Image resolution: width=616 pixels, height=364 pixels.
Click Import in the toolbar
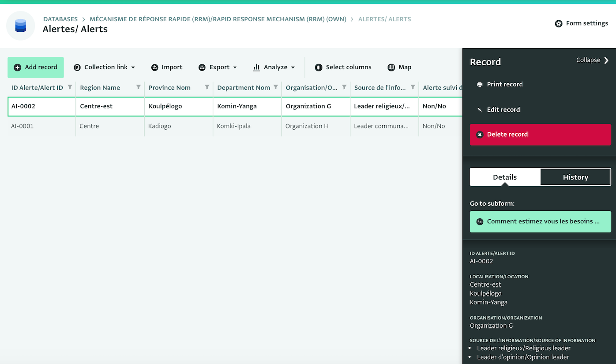point(167,68)
